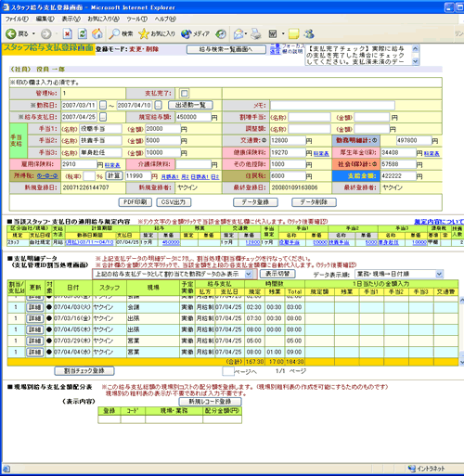Click the Messenger people icon
Image resolution: width=464 pixels, height=476 pixels.
point(309,33)
